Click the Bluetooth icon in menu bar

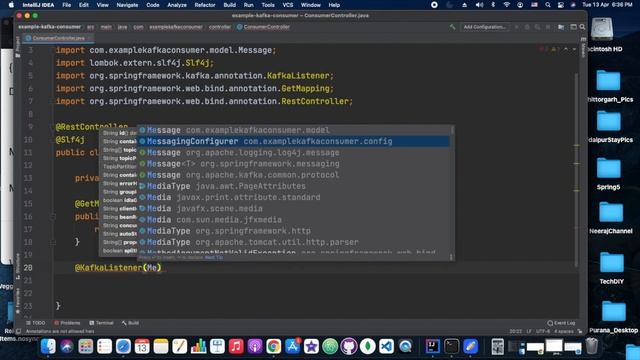click(493, 5)
